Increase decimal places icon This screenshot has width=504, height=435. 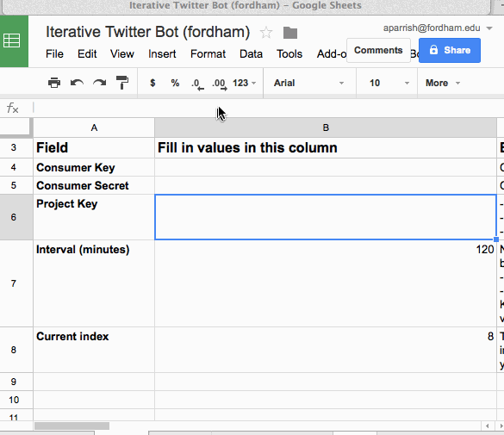click(x=220, y=84)
